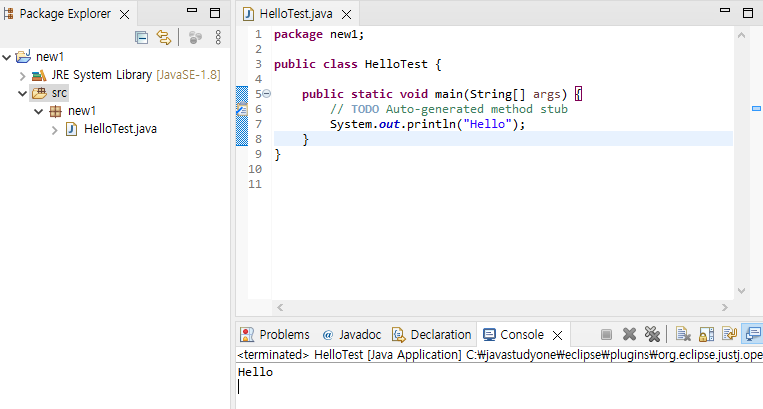The image size is (763, 409).
Task: Click the Clear Console icon
Action: coord(683,334)
